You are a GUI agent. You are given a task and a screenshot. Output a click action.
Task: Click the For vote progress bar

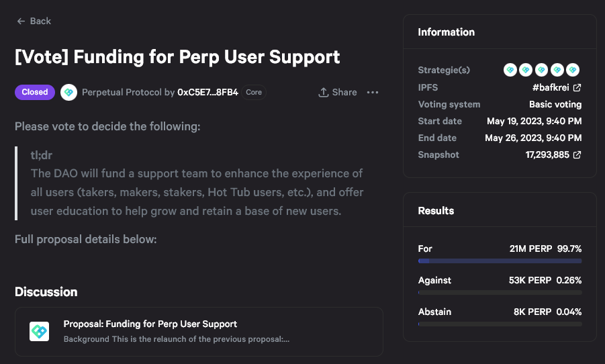500,261
